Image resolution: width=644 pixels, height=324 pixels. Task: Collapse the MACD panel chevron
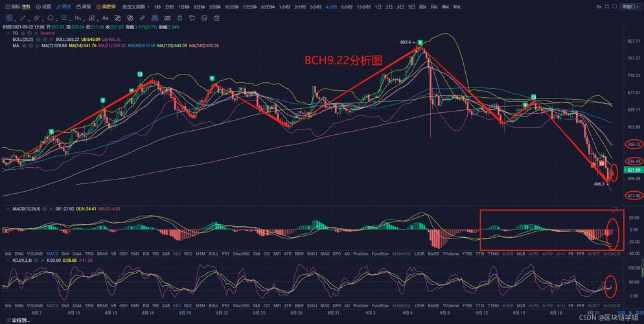click(8, 209)
